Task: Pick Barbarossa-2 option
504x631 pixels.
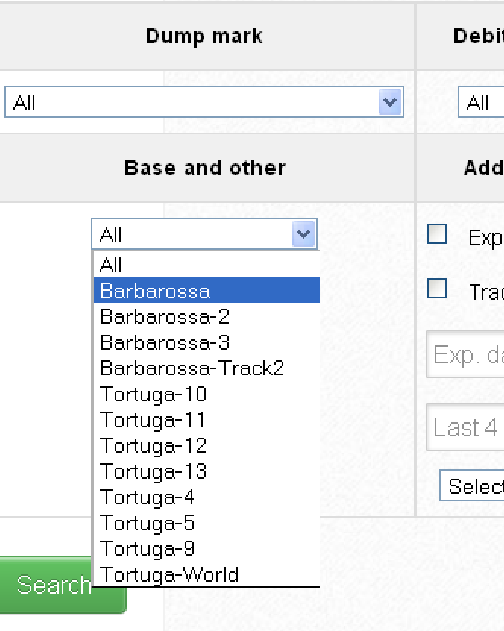Action: 207,316
